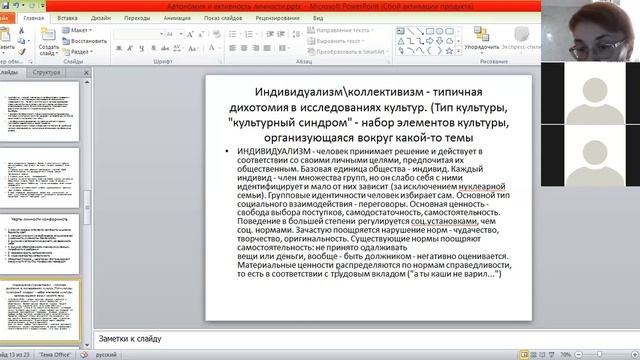Open the Рецензирование ribbon tab

[x=278, y=18]
